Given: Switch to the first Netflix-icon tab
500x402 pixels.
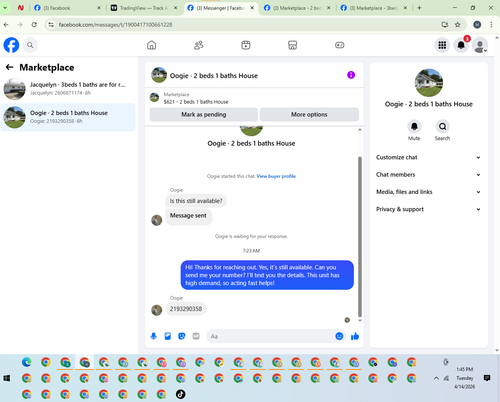Looking at the screenshot, I should [x=21, y=8].
